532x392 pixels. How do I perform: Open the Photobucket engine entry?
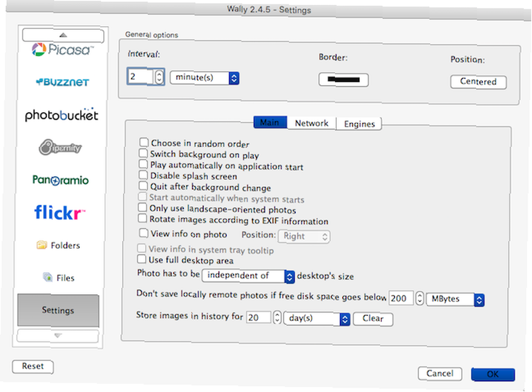[61, 114]
